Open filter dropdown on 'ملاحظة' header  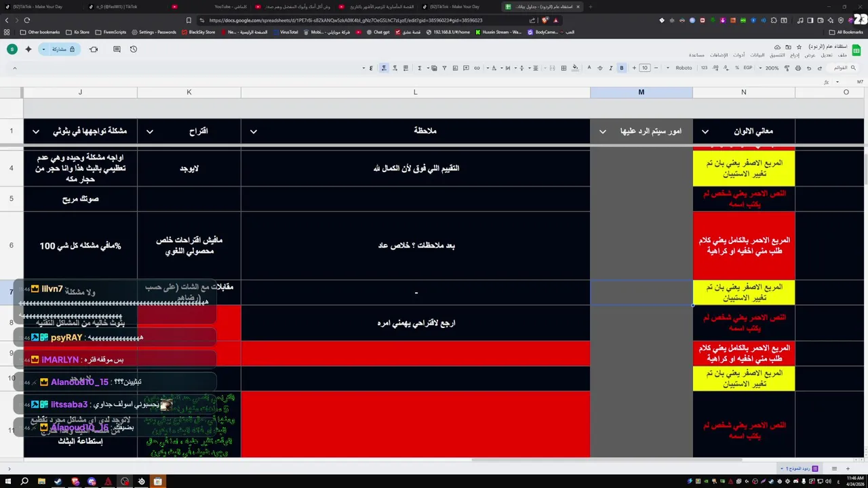253,131
